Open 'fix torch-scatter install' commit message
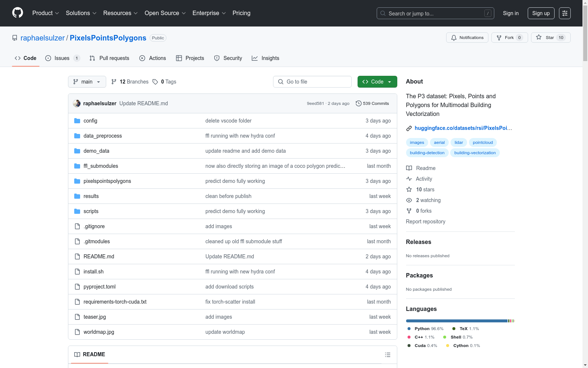This screenshot has height=368, width=588. 230,302
